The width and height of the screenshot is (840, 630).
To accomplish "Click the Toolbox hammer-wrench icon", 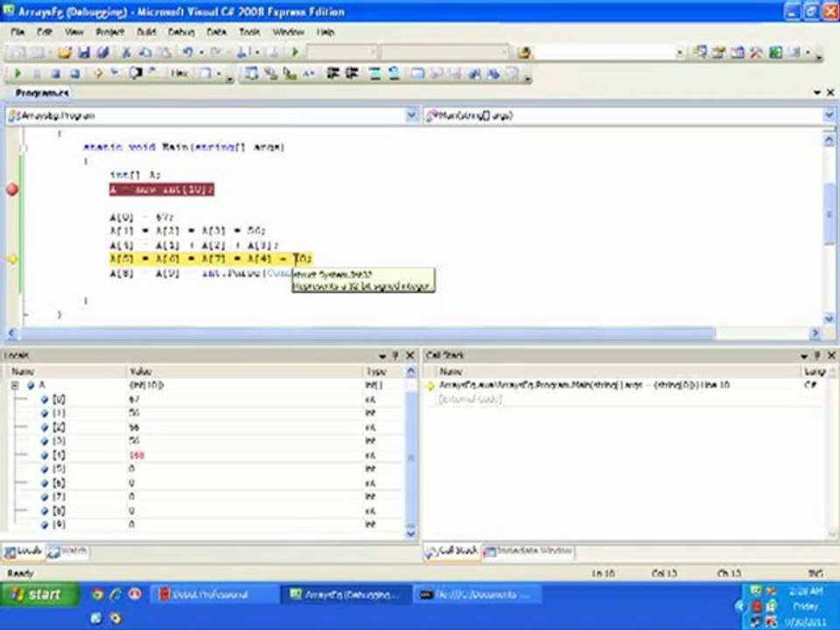I will [757, 52].
